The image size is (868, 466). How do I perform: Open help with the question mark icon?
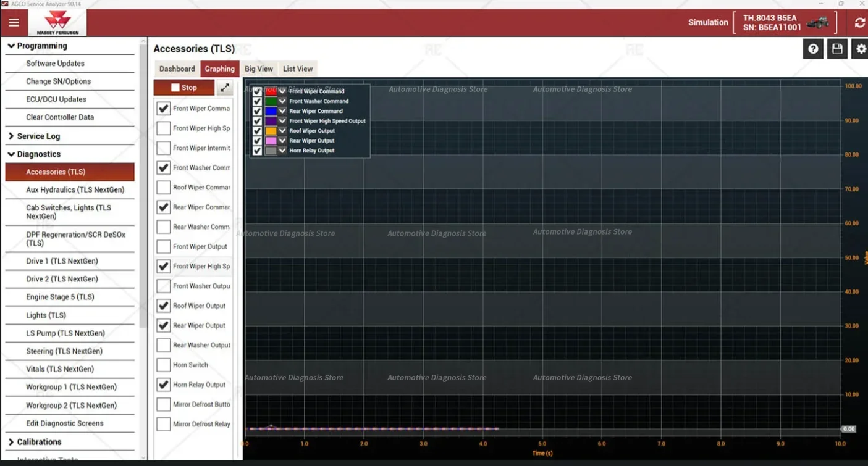pos(813,49)
